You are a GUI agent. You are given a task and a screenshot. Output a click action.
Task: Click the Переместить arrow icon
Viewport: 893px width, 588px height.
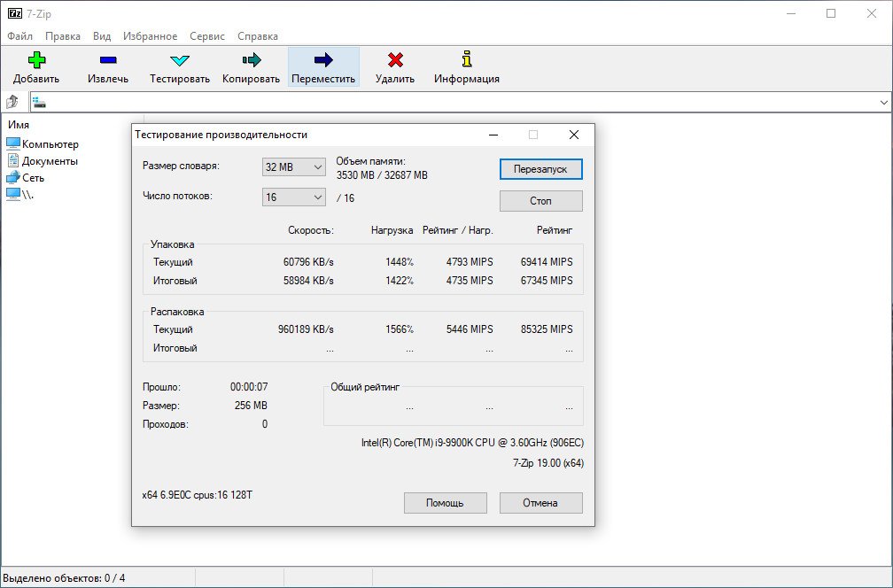click(323, 59)
